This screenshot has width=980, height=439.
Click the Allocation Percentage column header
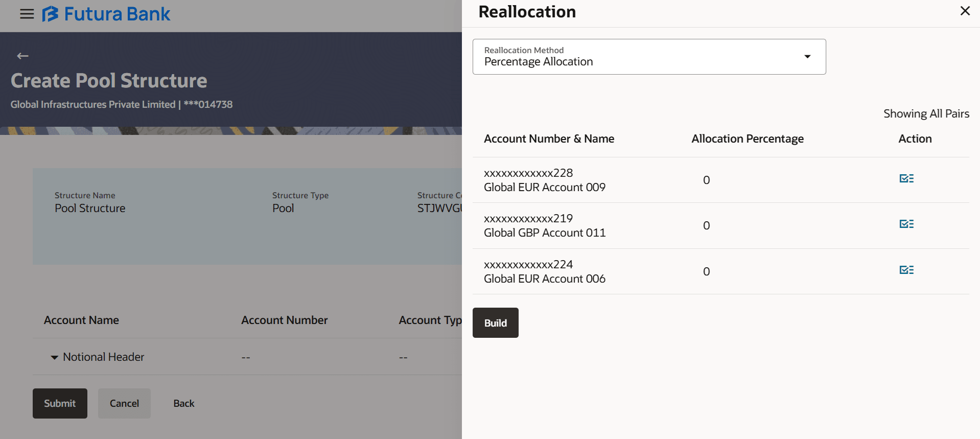tap(747, 138)
